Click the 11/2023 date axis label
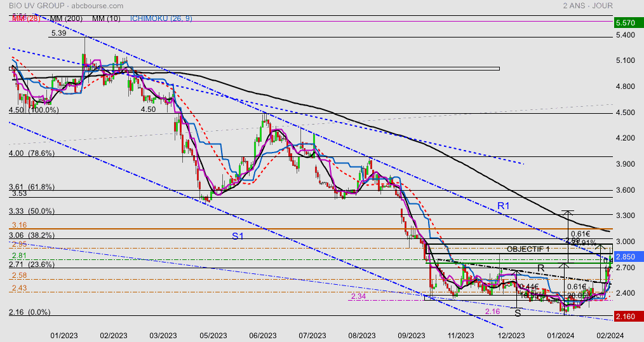The image size is (644, 342). tap(461, 336)
